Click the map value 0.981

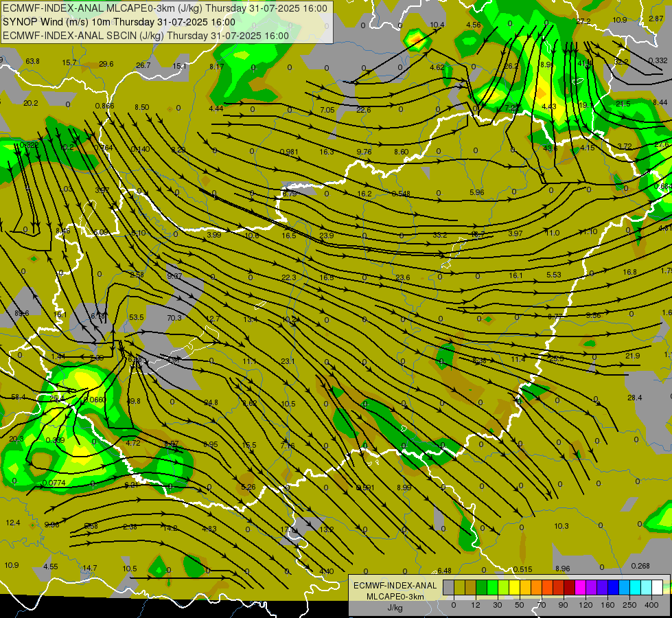tap(289, 152)
